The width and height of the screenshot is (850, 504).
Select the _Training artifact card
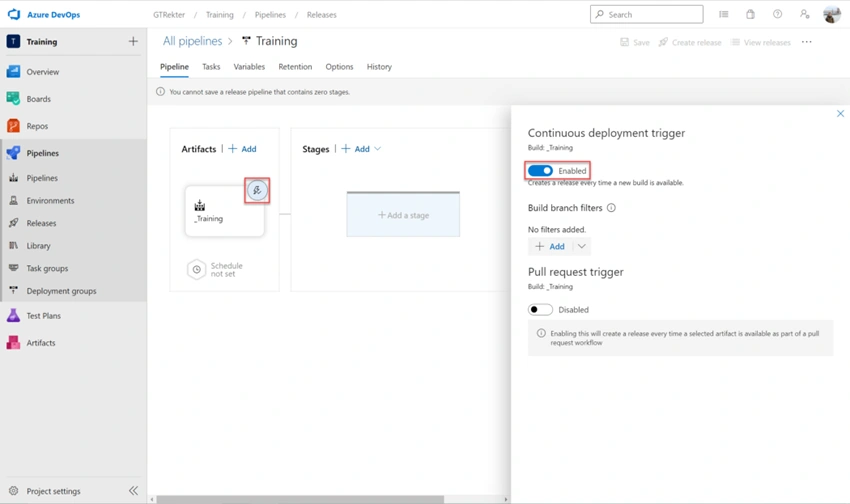[224, 211]
